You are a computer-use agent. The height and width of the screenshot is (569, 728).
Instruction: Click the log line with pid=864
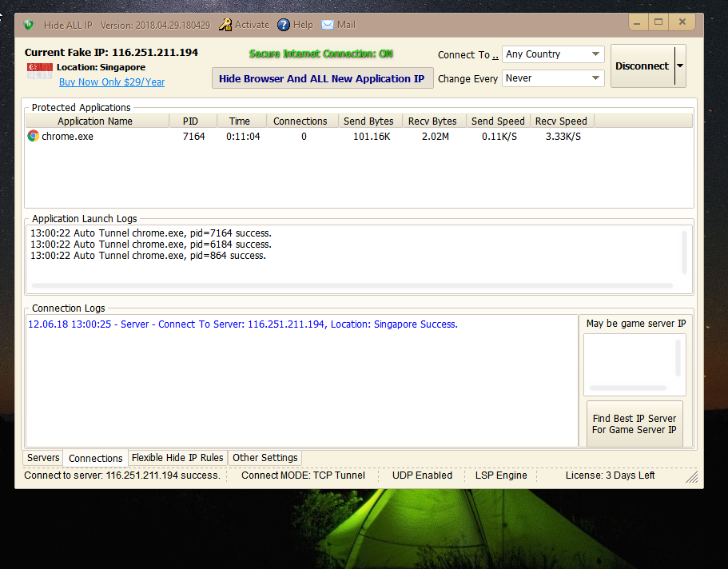[x=148, y=256]
